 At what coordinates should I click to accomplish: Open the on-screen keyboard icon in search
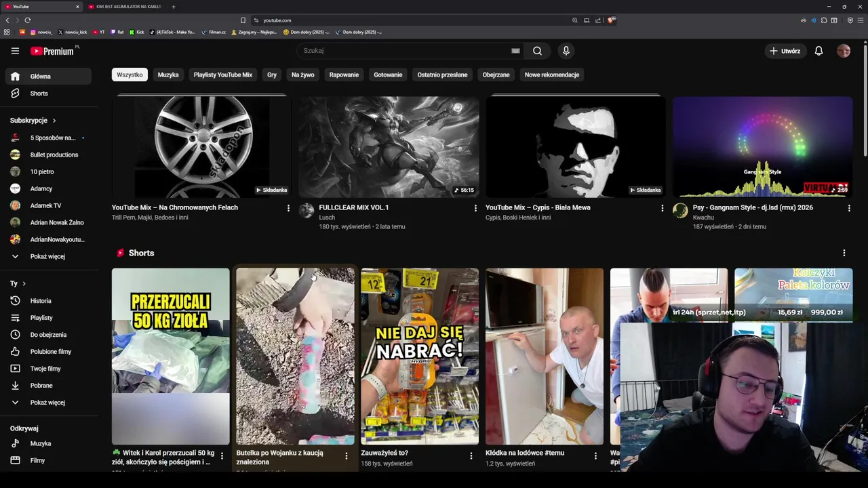[x=515, y=51]
